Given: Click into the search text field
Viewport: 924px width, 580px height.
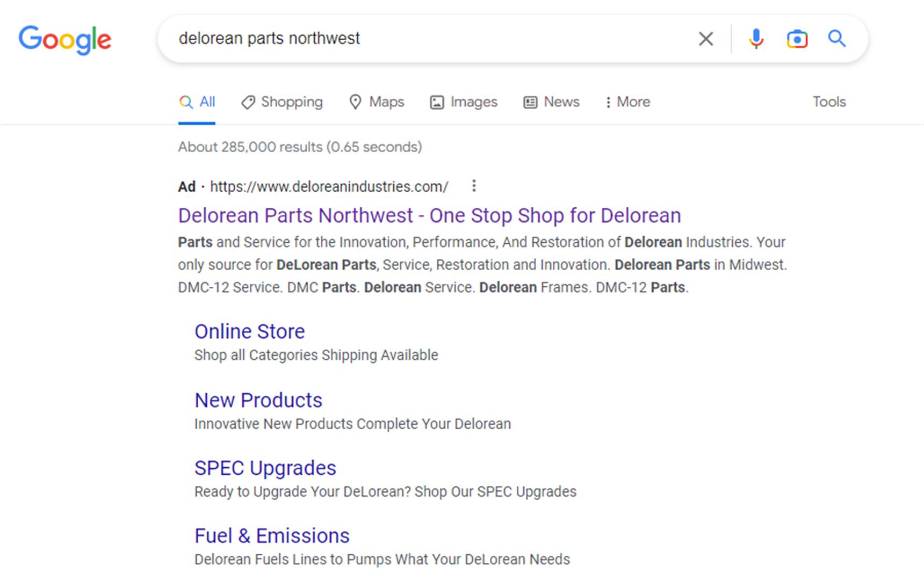Looking at the screenshot, I should (430, 39).
